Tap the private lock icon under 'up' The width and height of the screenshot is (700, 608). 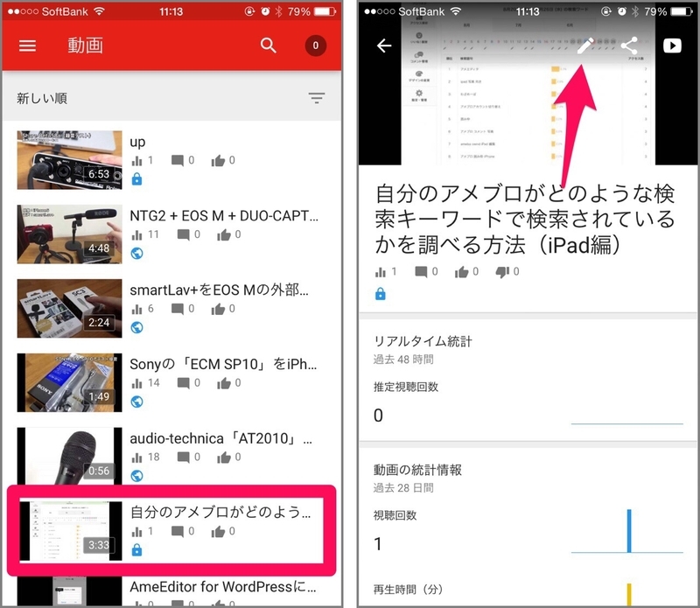[137, 179]
